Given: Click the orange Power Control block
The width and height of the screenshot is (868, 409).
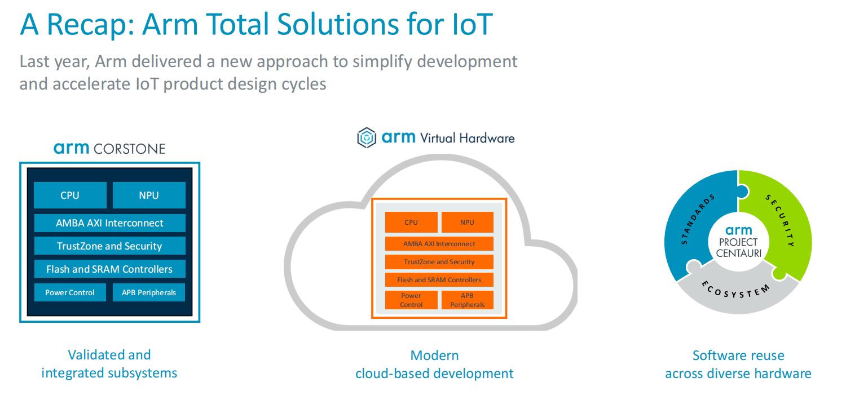Looking at the screenshot, I should coord(411,300).
